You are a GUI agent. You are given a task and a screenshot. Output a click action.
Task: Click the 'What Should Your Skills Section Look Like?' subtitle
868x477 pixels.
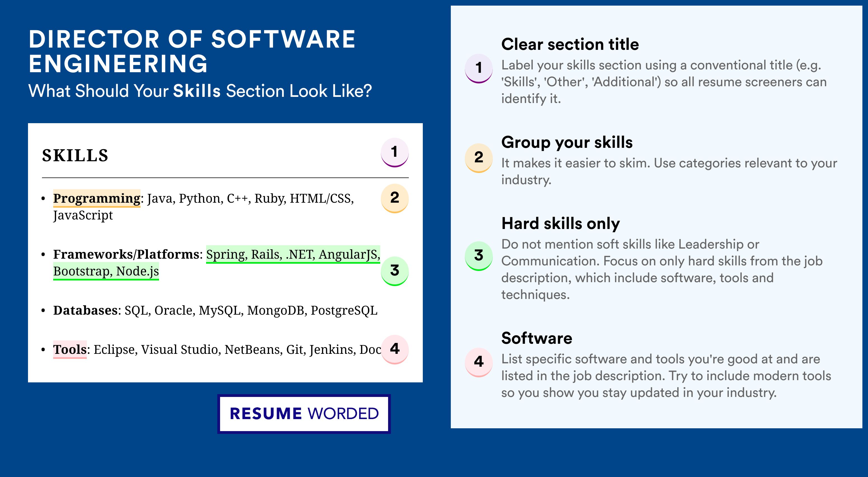[200, 91]
